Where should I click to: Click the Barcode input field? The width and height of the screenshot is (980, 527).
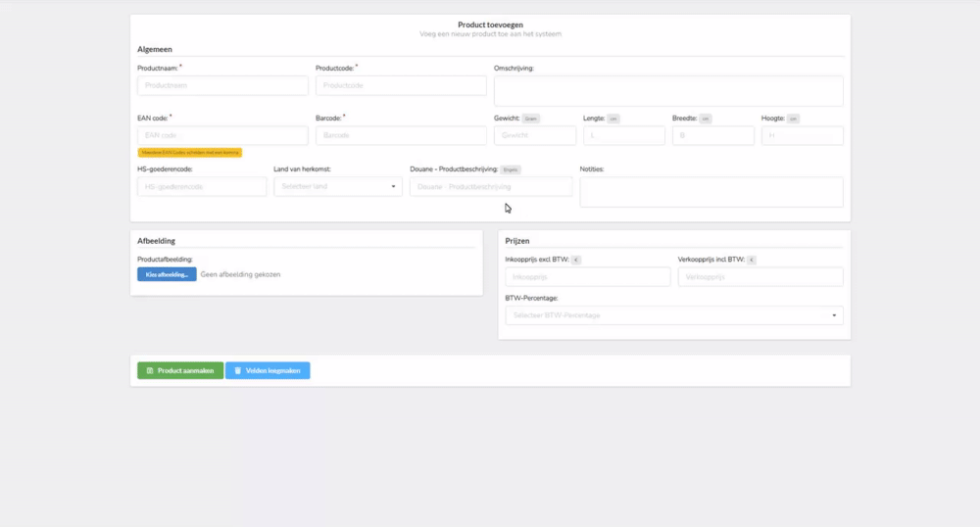click(401, 135)
